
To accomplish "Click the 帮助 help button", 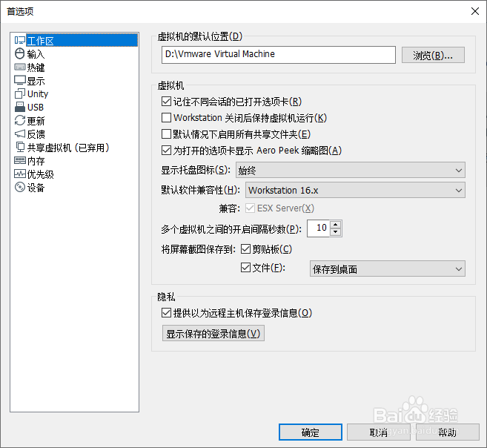I will (x=448, y=432).
